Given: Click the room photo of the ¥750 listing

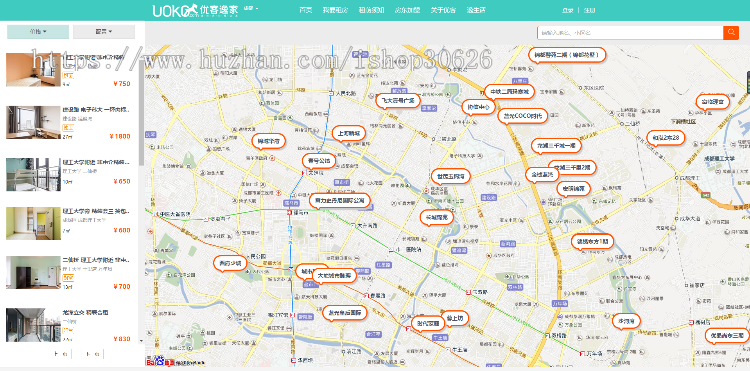Looking at the screenshot, I should pos(33,70).
